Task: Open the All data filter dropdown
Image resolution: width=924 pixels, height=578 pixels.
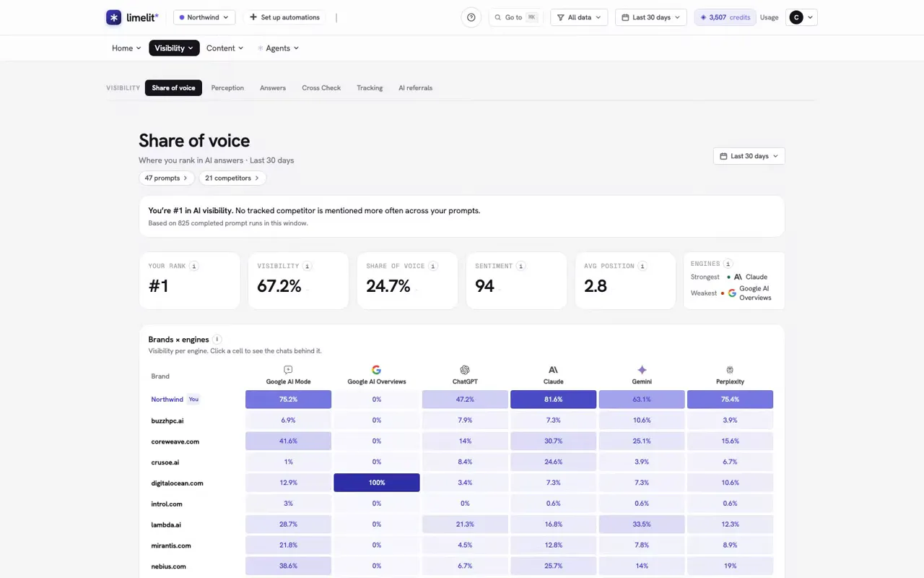Action: point(579,17)
